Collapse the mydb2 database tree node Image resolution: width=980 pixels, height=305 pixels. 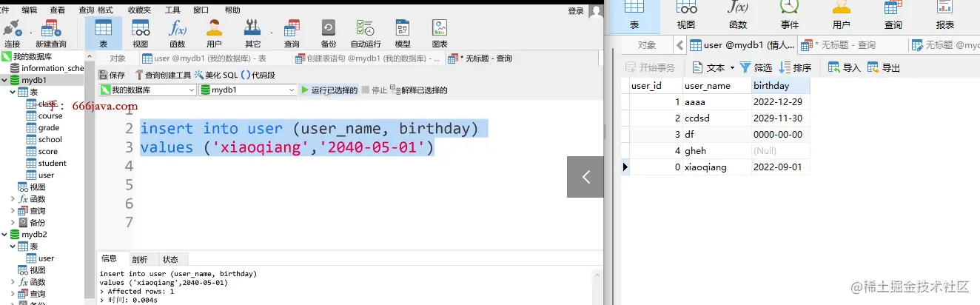(4, 234)
